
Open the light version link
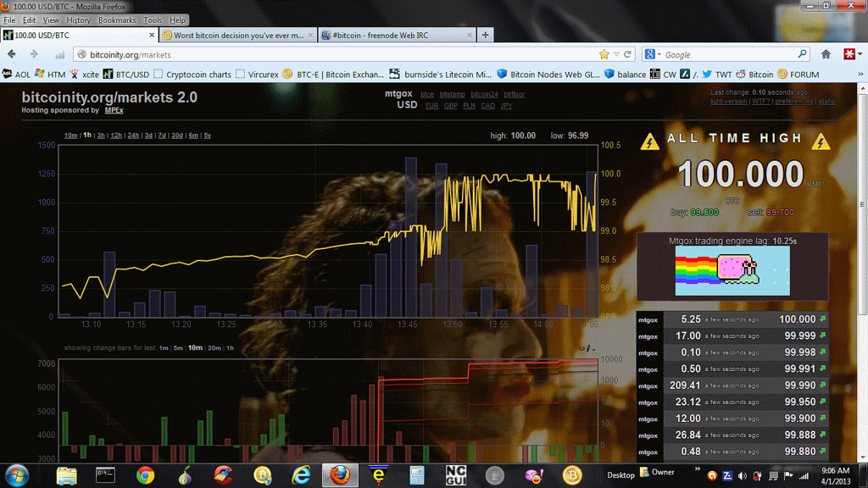(728, 102)
